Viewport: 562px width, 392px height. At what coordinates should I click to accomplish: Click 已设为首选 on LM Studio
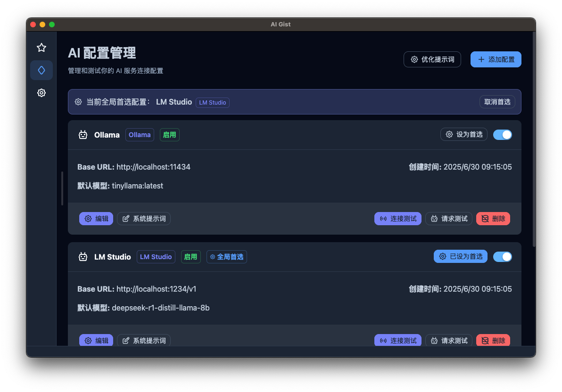pyautogui.click(x=460, y=256)
